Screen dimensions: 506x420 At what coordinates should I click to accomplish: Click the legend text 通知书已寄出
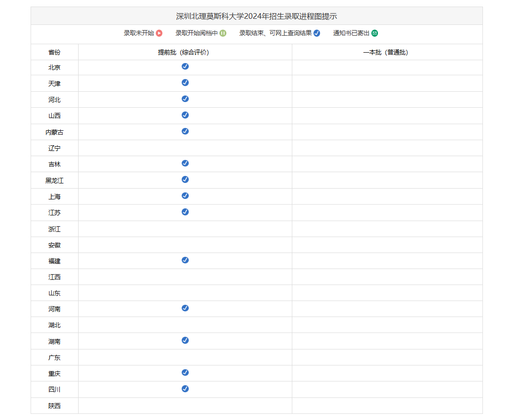click(351, 33)
